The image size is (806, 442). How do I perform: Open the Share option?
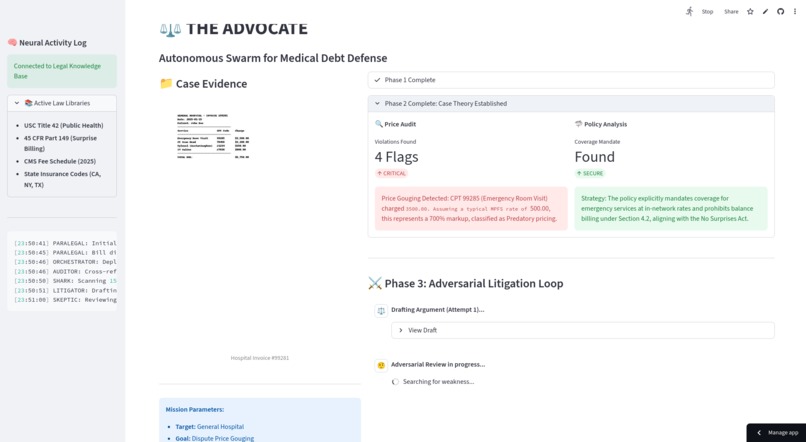731,11
